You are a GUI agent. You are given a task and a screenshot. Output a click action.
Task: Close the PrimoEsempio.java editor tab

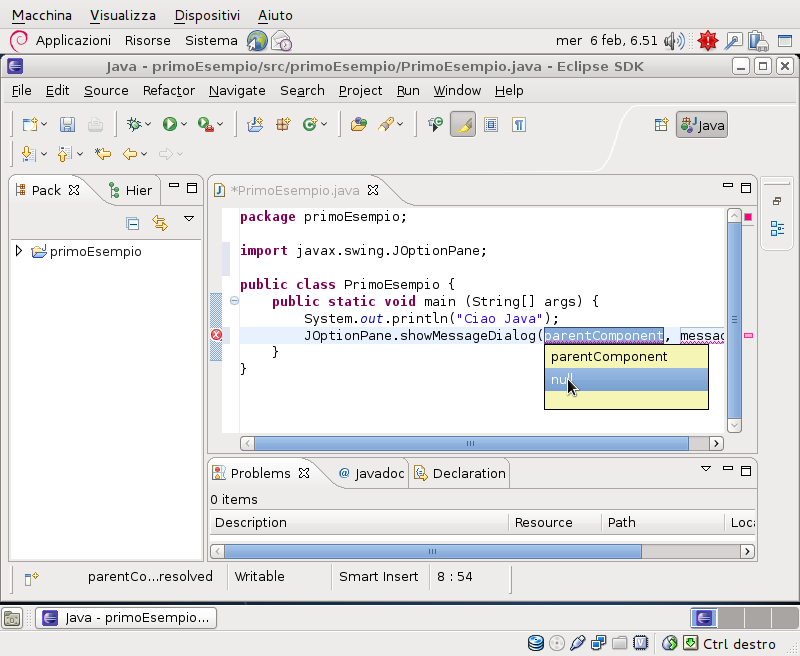pos(373,190)
